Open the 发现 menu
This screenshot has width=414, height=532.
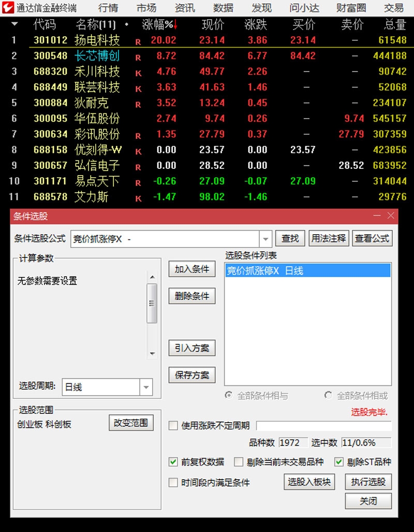pyautogui.click(x=261, y=7)
